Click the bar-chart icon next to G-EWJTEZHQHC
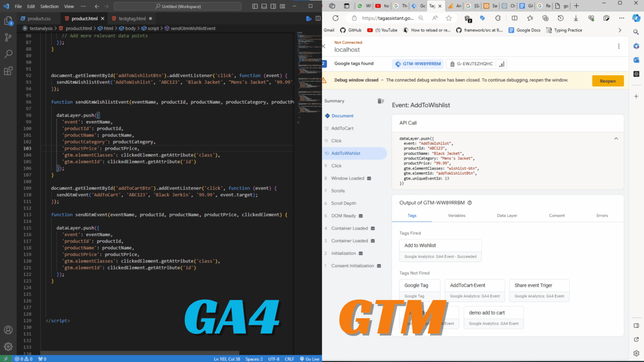Image resolution: width=644 pixels, height=362 pixels. 502,64
